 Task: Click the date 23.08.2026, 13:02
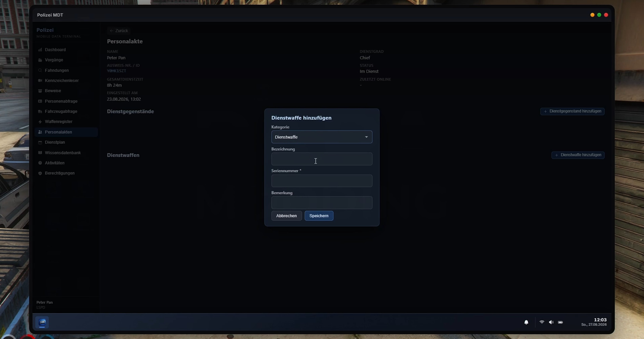tap(124, 99)
